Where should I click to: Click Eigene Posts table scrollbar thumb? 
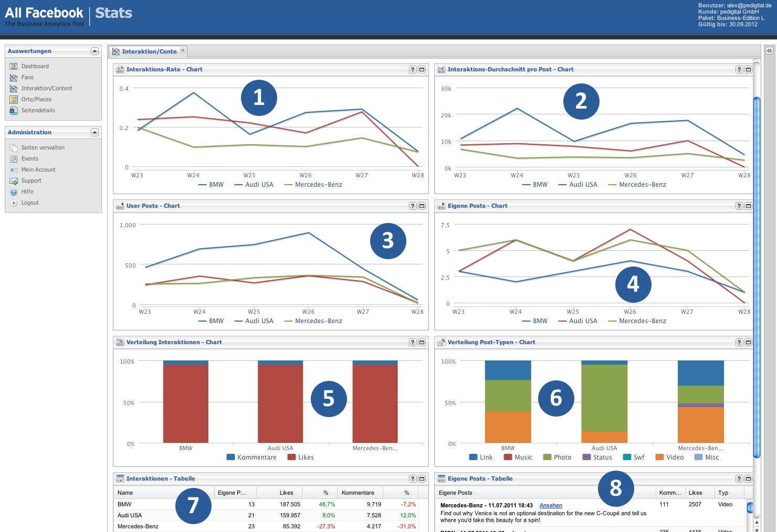tap(750, 507)
